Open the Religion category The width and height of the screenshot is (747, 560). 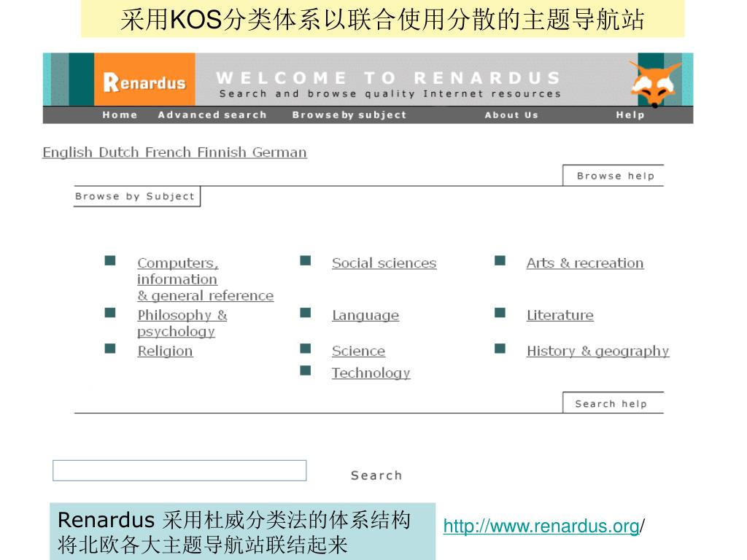point(165,351)
